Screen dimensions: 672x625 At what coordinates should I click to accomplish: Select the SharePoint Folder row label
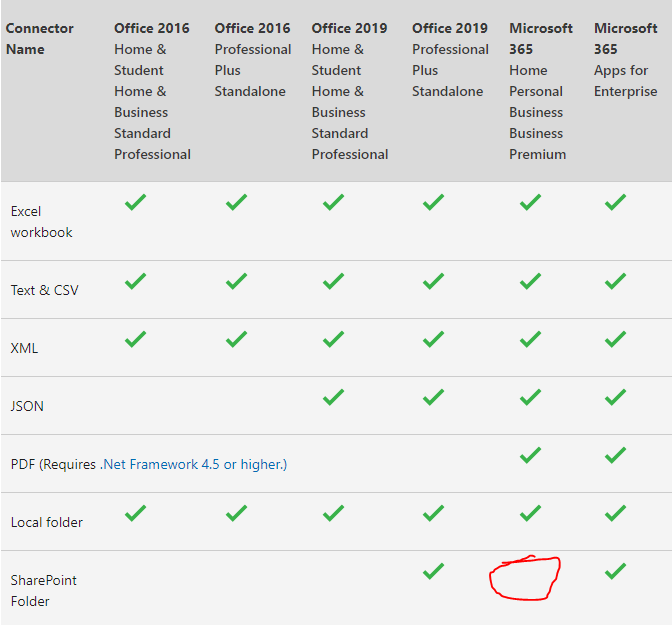43,591
